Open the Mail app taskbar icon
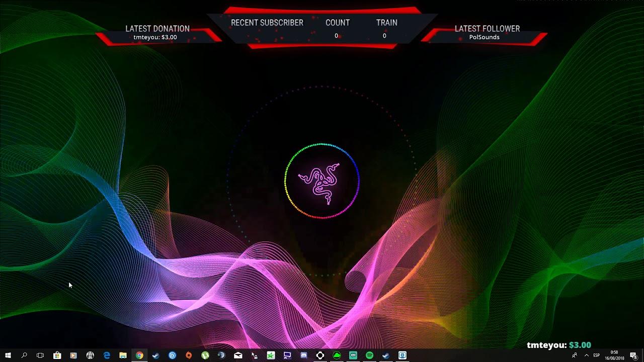644x362 pixels. 238,355
